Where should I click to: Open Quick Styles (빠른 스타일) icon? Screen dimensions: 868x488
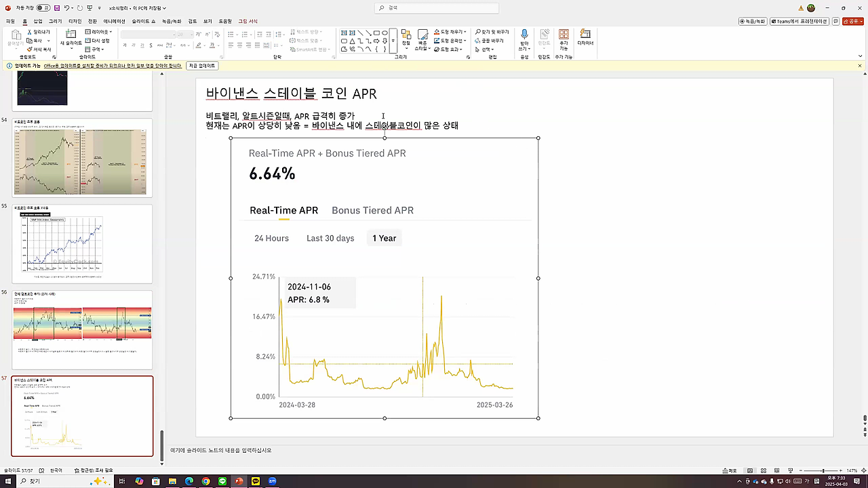pyautogui.click(x=422, y=34)
